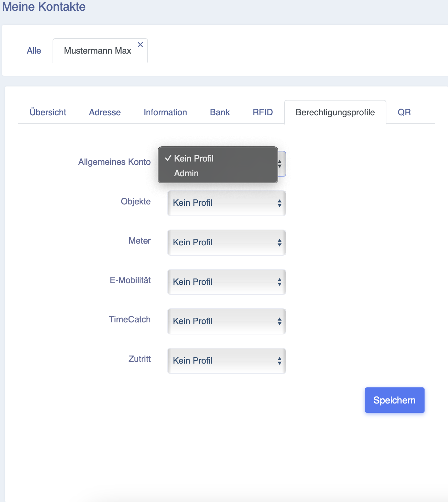The width and height of the screenshot is (448, 502).
Task: Click the Allgemeines Konto dropdown arrows
Action: coord(280,164)
